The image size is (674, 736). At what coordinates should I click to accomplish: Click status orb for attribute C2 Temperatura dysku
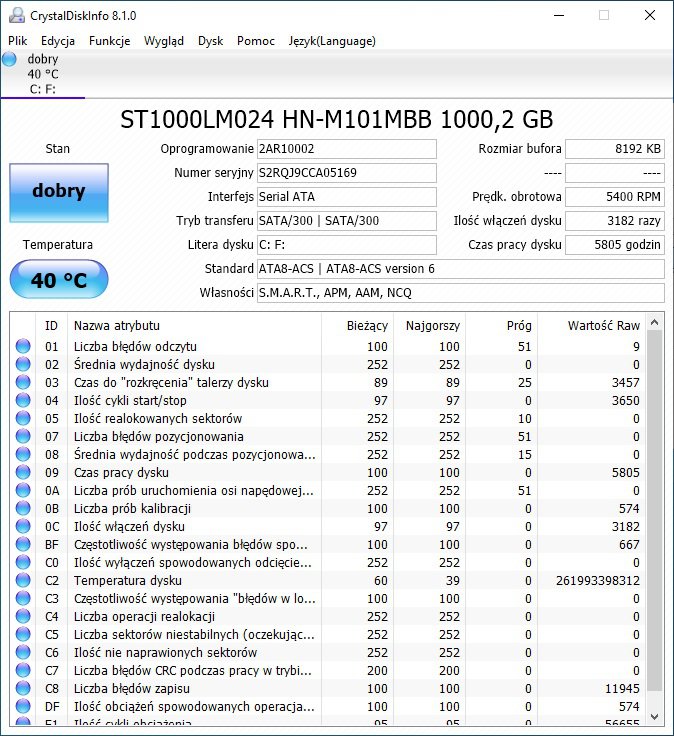coord(23,580)
